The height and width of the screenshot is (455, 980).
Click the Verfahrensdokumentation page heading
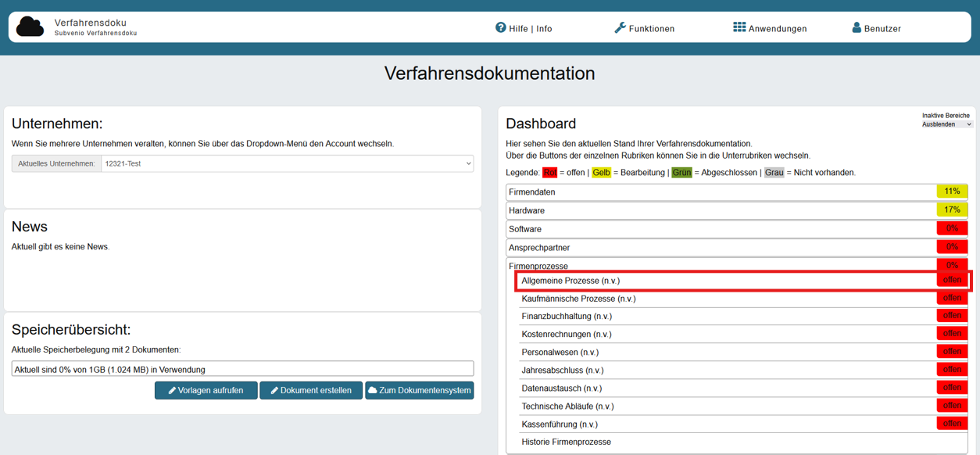pos(490,73)
